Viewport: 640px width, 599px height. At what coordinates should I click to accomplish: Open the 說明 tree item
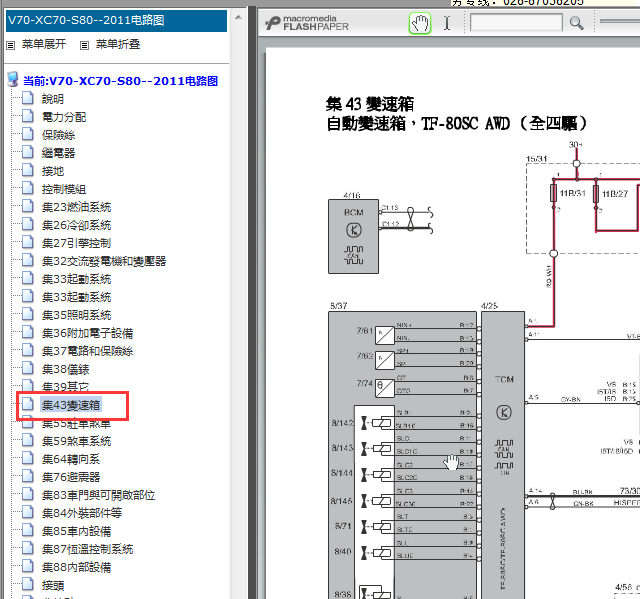point(53,99)
